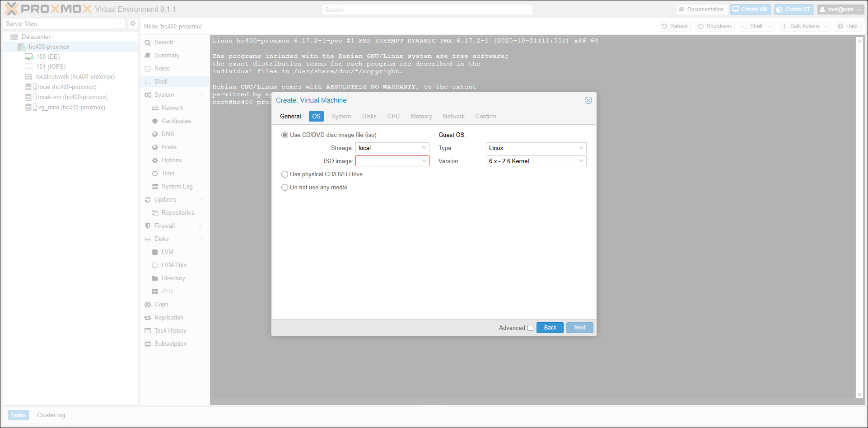Select hc400-proxmox node icon in tree
868x428 pixels.
tap(22, 47)
